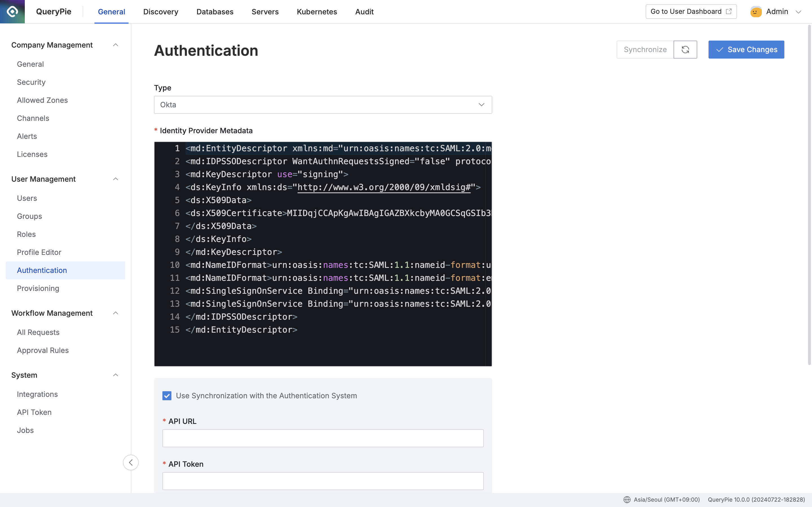This screenshot has width=812, height=507.
Task: Uncheck Use Synchronization with Authentication System
Action: pos(167,396)
